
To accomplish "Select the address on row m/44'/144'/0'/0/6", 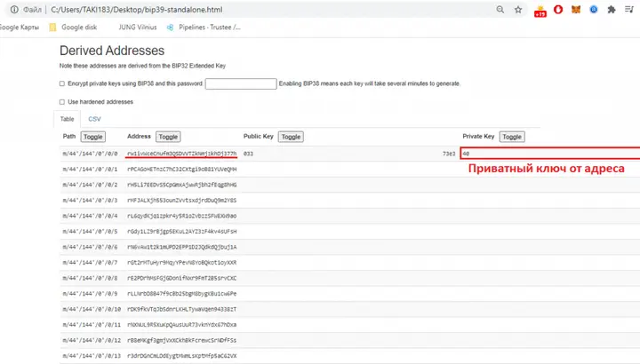I will (x=181, y=247).
